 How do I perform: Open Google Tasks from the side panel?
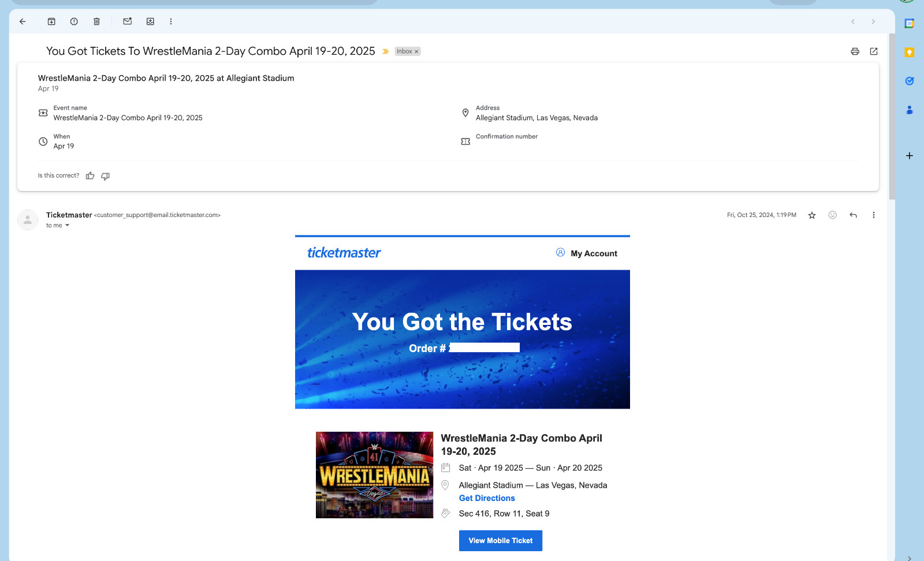tap(909, 81)
